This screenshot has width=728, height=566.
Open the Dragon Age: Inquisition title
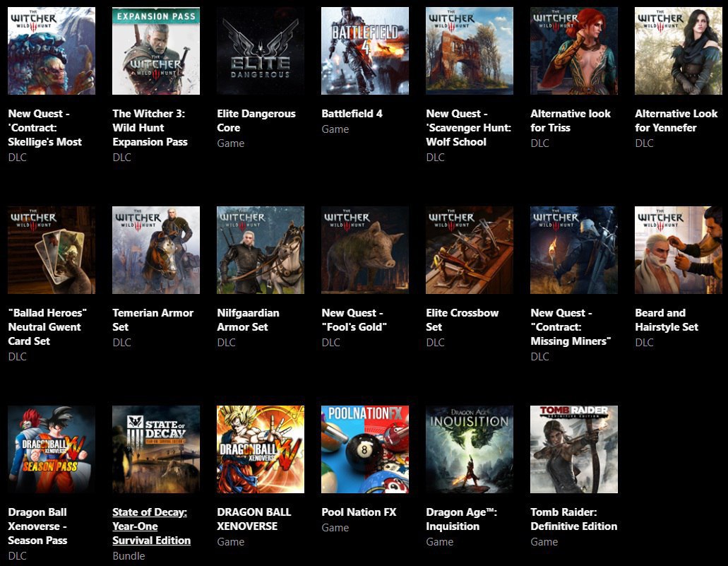point(462,519)
